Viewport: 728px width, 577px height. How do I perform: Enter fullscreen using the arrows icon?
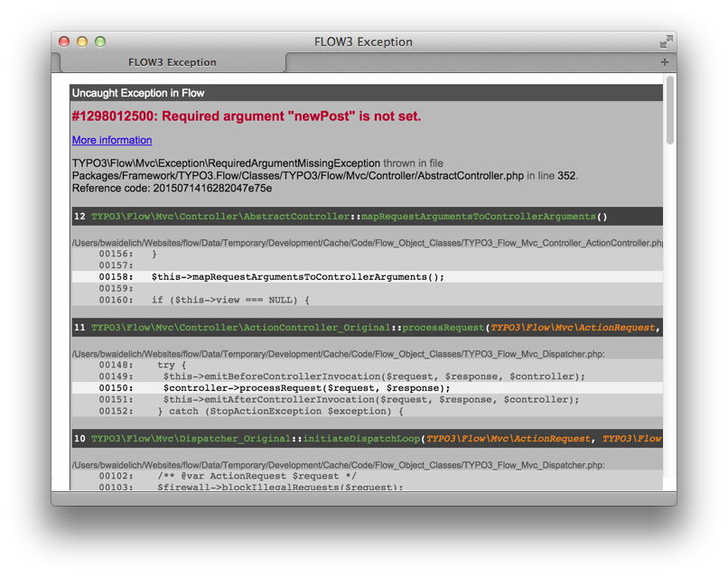click(667, 42)
